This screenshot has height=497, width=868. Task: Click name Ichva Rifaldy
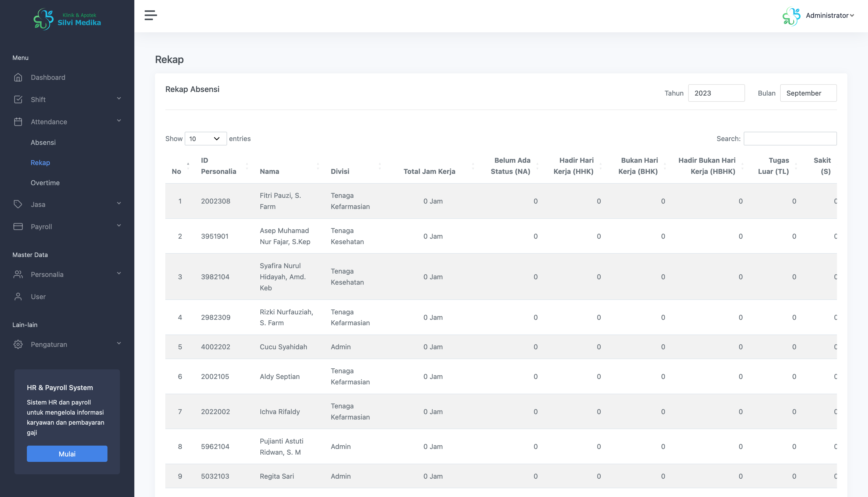[280, 412]
